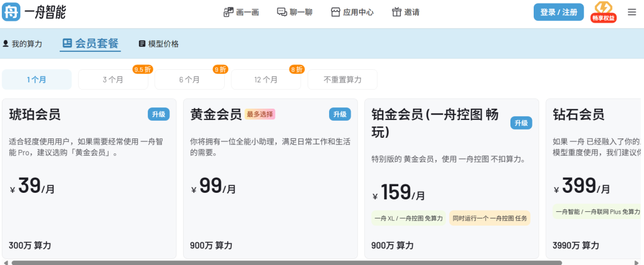Viewport: 644px width, 265px height.
Task: Click the 黄金会员 title
Action: (x=216, y=114)
